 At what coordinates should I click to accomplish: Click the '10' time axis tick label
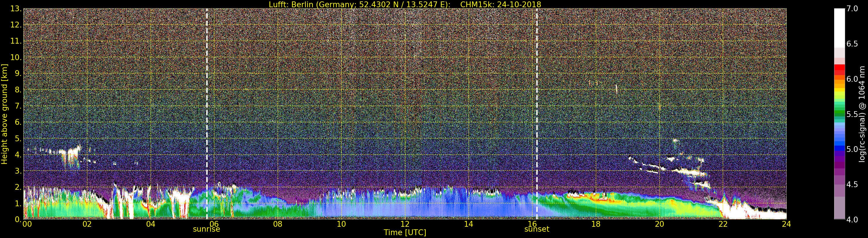pos(341,224)
